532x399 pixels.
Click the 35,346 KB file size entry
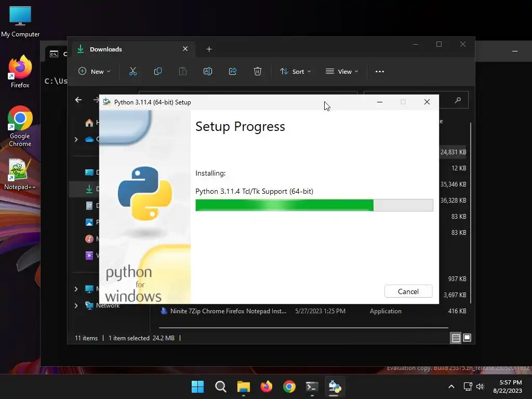point(453,184)
